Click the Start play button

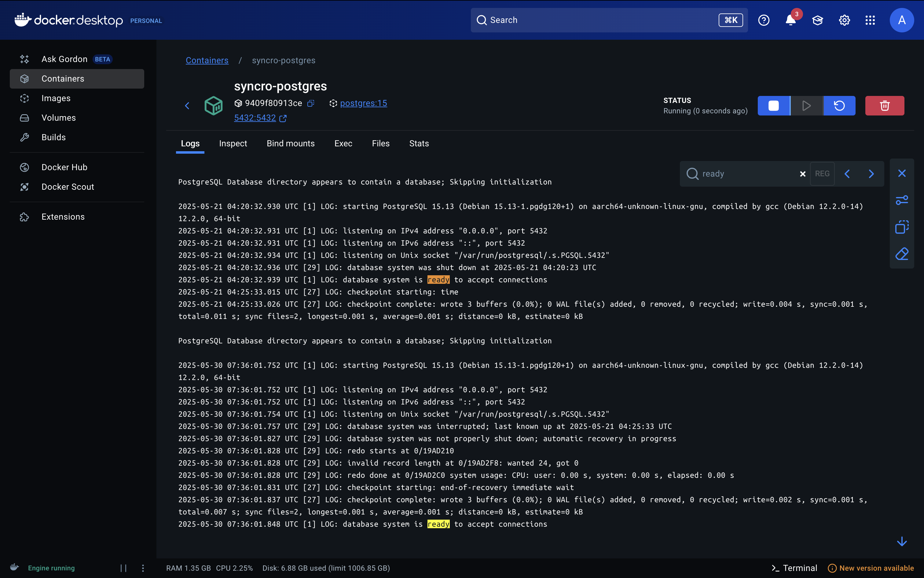click(806, 106)
